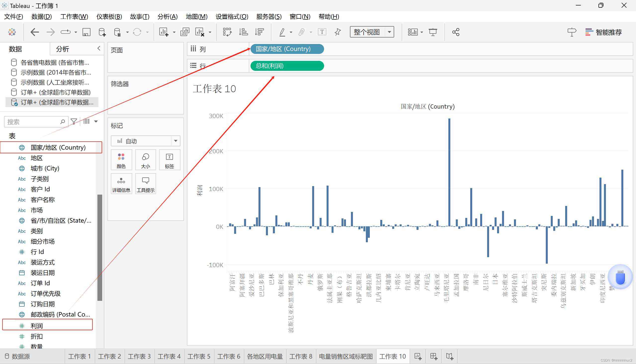Toggle mark labels with the T icon
The height and width of the screenshot is (364, 636).
322,32
